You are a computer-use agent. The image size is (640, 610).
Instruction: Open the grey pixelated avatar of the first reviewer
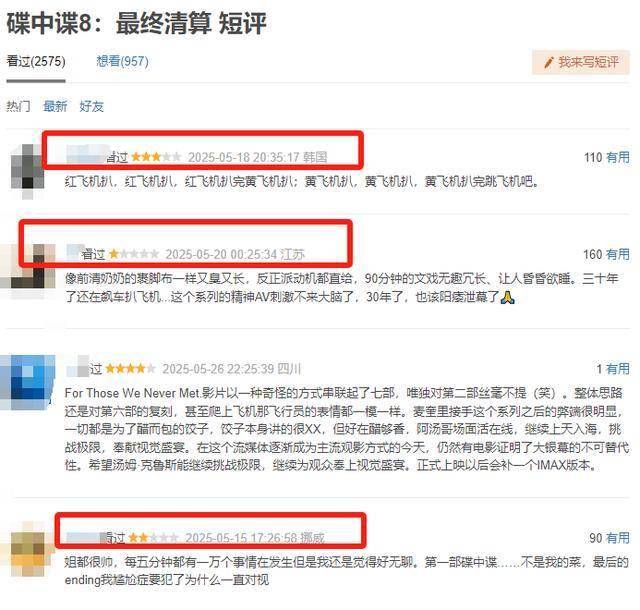[28, 171]
